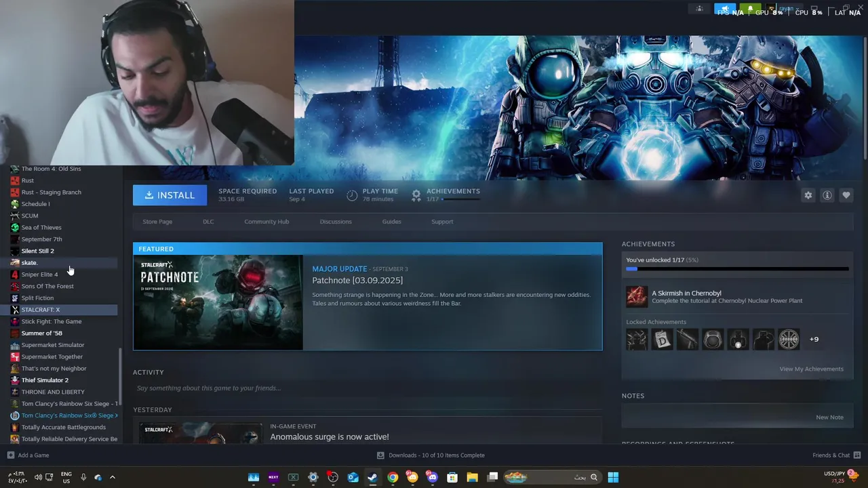Open the Patchnote [03.09.2025] title
The image size is (868, 488).
tap(357, 280)
